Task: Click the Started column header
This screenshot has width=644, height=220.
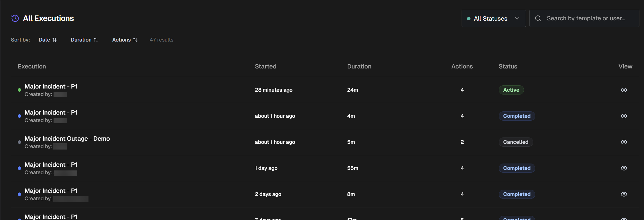Action: click(x=265, y=66)
